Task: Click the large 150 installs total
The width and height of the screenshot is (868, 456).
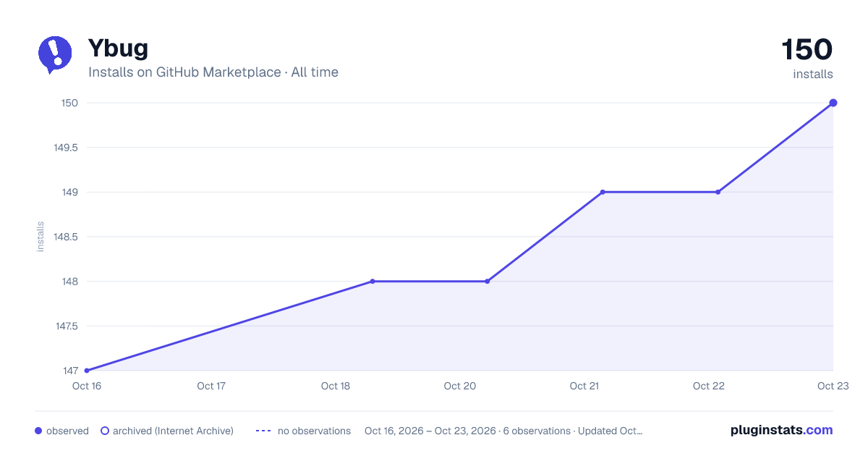Action: (x=807, y=49)
